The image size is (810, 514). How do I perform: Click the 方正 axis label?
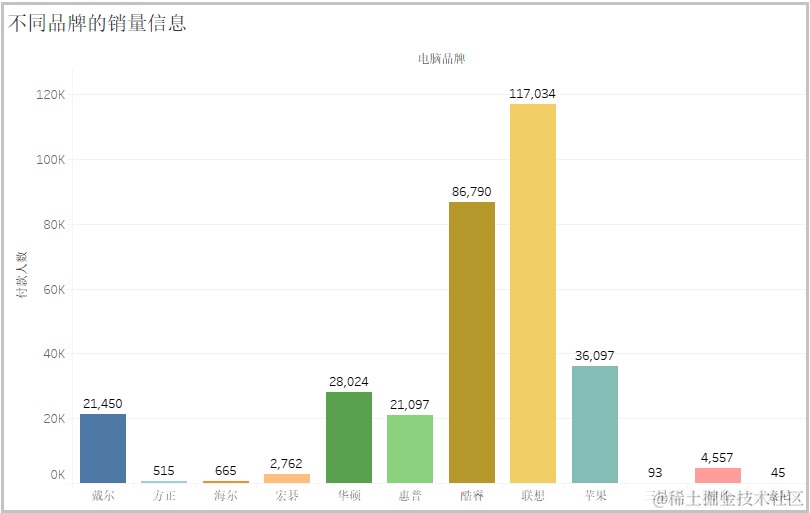(164, 496)
